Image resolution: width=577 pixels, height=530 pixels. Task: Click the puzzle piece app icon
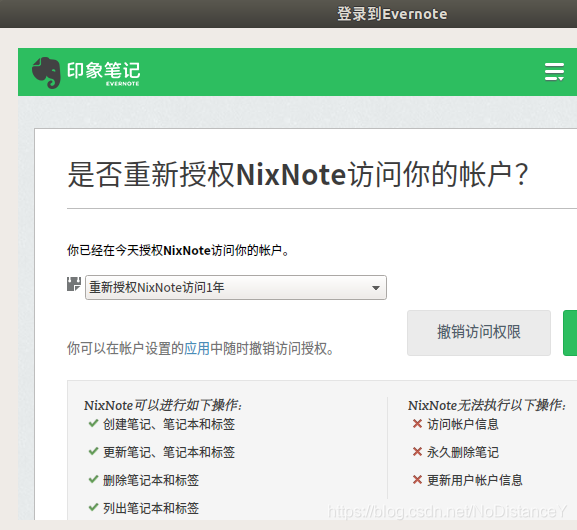[74, 285]
